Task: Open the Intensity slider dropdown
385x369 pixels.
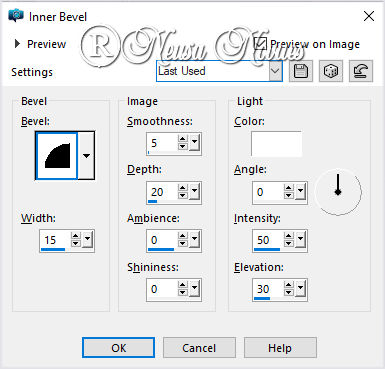Action: (x=301, y=240)
